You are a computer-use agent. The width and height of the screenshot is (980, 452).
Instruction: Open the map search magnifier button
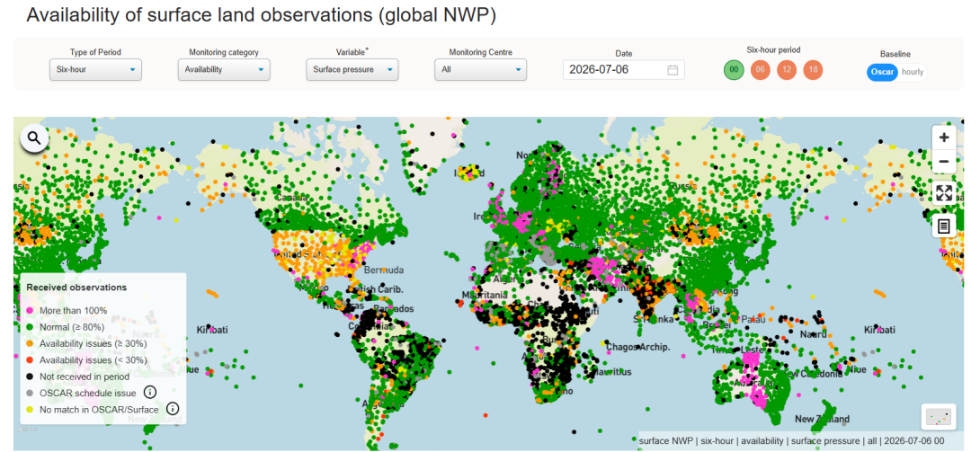coord(34,138)
